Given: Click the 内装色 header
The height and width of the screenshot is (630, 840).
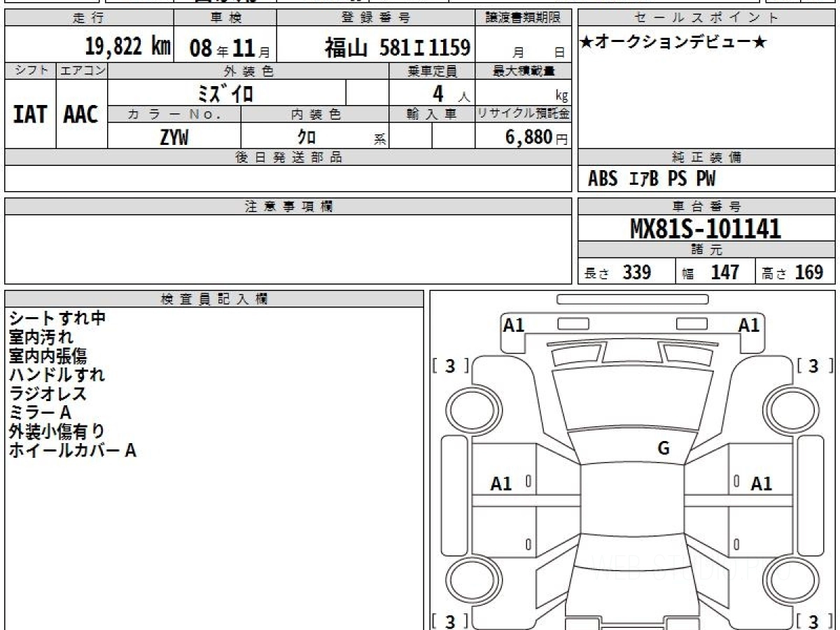Looking at the screenshot, I should click(x=315, y=115).
